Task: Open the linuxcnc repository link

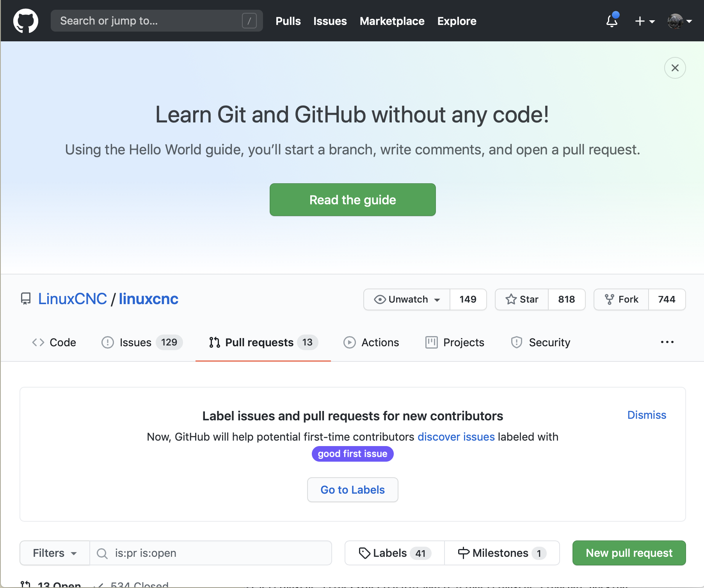Action: (x=148, y=299)
